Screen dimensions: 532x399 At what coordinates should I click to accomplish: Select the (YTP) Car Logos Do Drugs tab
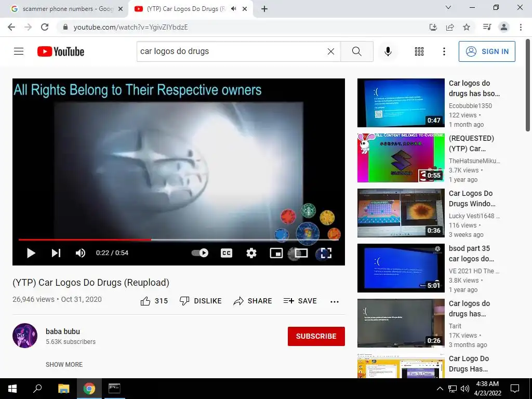pyautogui.click(x=185, y=9)
